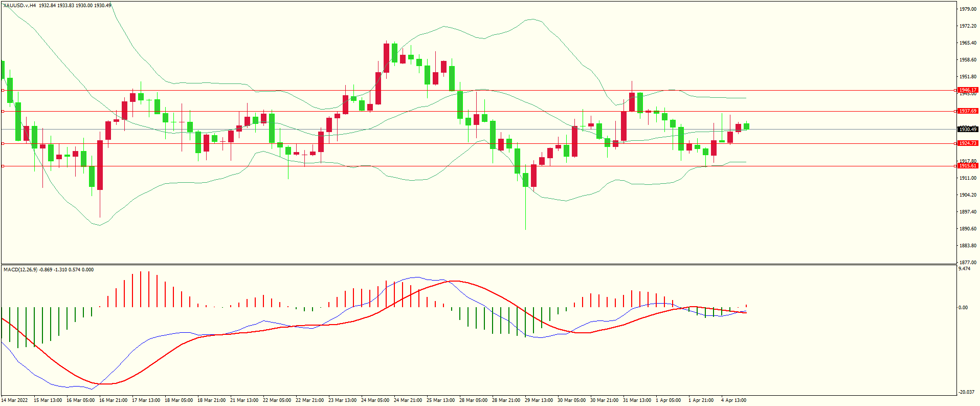Click the 1958.60 price scale label

tap(968, 60)
